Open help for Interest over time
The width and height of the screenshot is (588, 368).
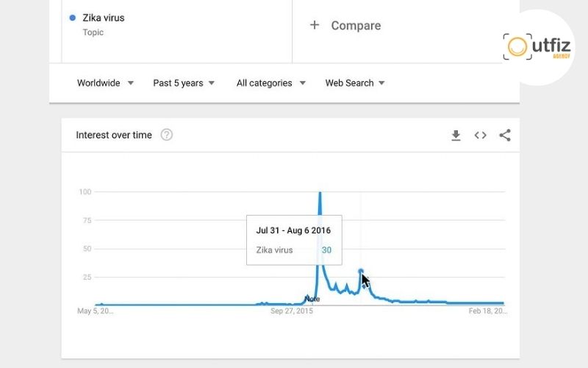click(167, 135)
